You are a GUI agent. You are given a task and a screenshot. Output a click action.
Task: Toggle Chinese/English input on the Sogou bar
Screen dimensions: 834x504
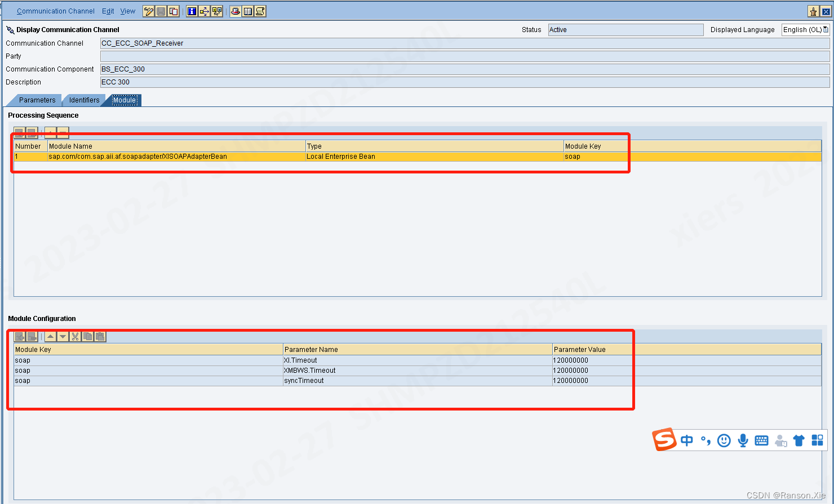click(686, 440)
